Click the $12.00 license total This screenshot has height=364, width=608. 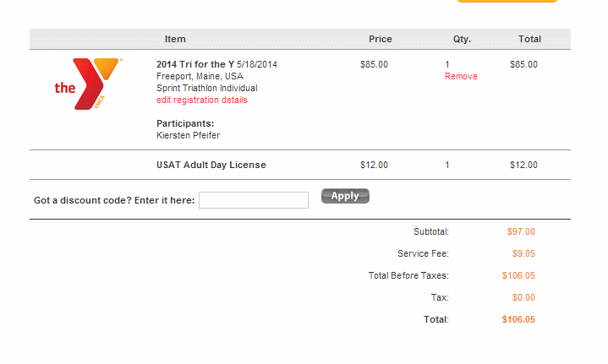(523, 165)
